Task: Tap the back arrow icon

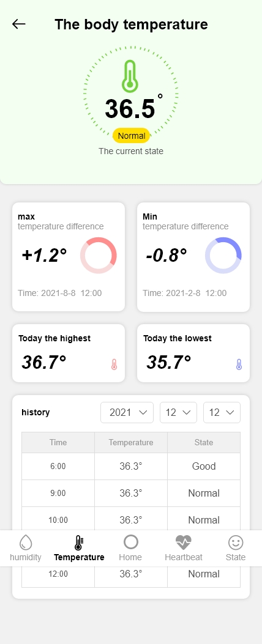Action: [19, 24]
